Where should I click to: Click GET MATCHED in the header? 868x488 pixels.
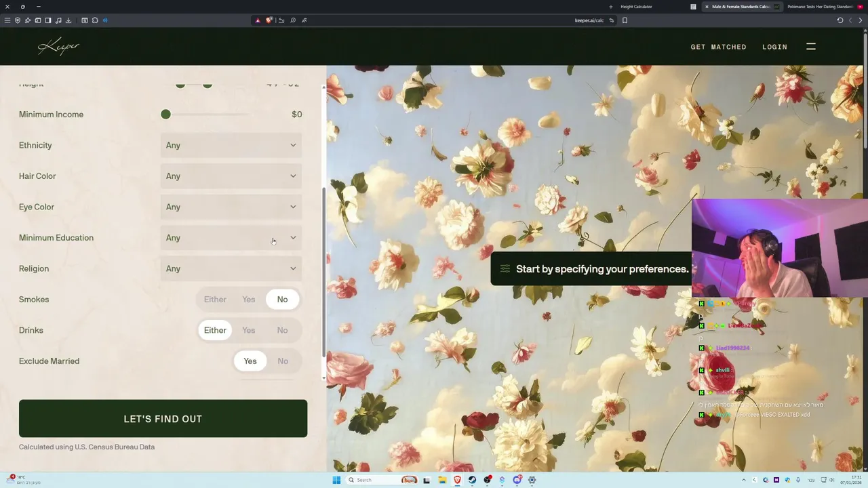point(718,47)
